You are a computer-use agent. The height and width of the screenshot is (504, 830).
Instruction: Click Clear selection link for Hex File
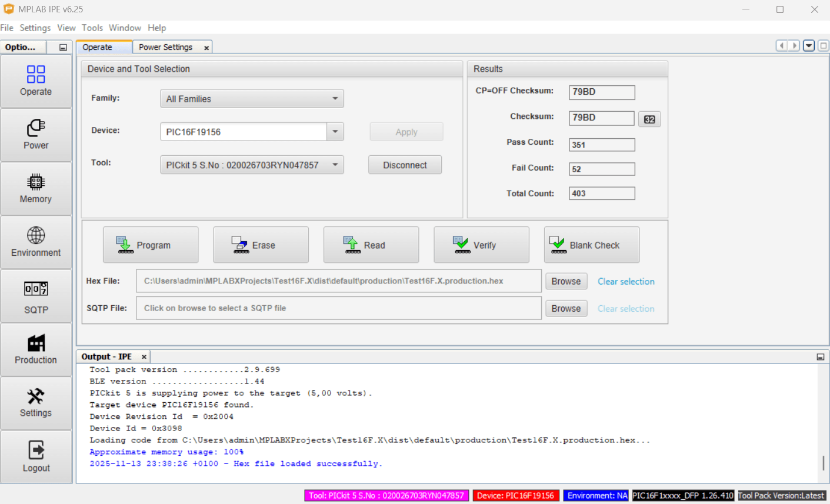pos(626,282)
